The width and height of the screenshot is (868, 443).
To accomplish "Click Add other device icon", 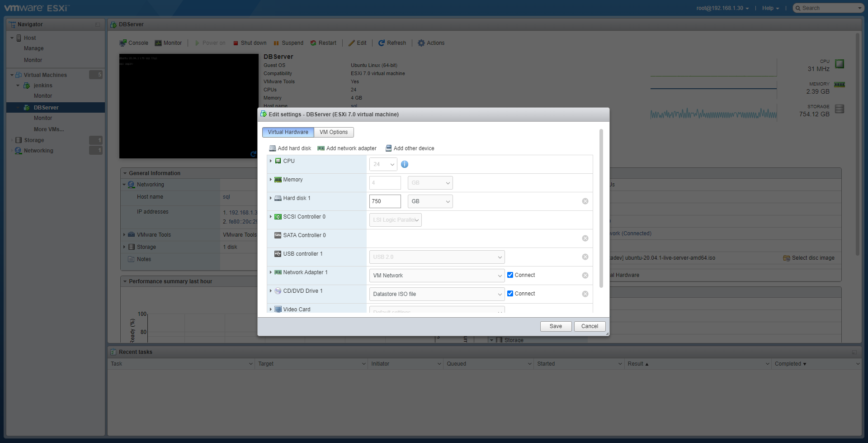I will (x=388, y=148).
